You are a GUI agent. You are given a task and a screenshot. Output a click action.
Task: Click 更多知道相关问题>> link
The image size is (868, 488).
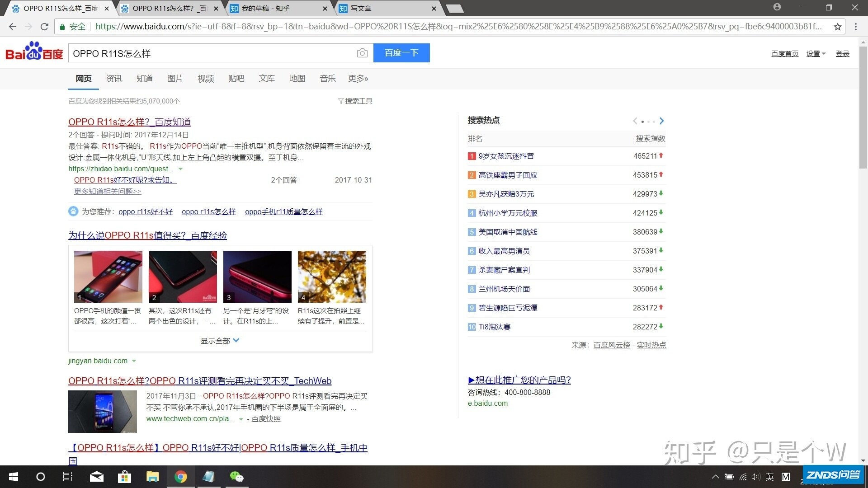108,191
